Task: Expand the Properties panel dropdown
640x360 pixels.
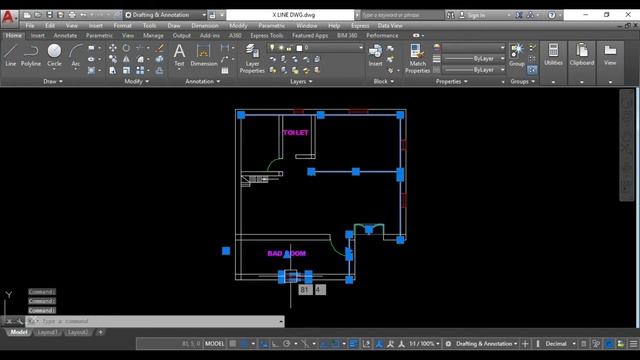Action: click(451, 82)
